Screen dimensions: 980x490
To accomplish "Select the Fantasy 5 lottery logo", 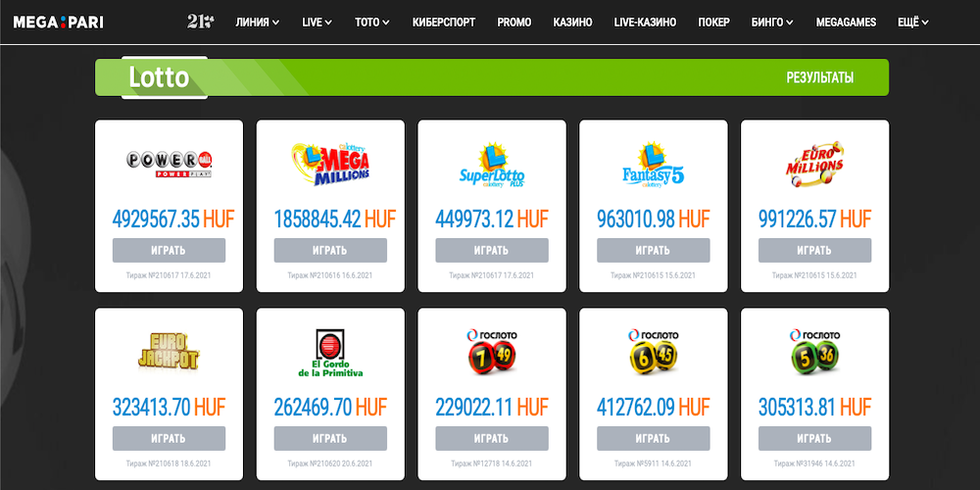I will click(x=653, y=164).
